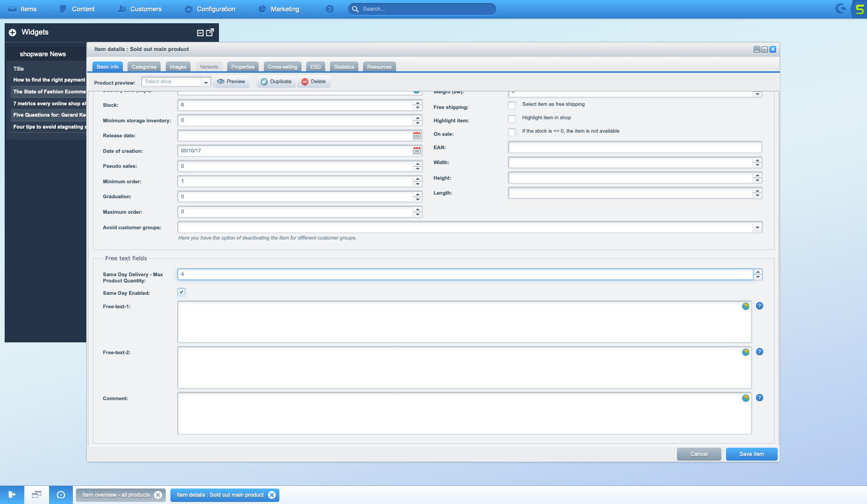Switch to the ESD tab
The image size is (867, 504).
[316, 67]
